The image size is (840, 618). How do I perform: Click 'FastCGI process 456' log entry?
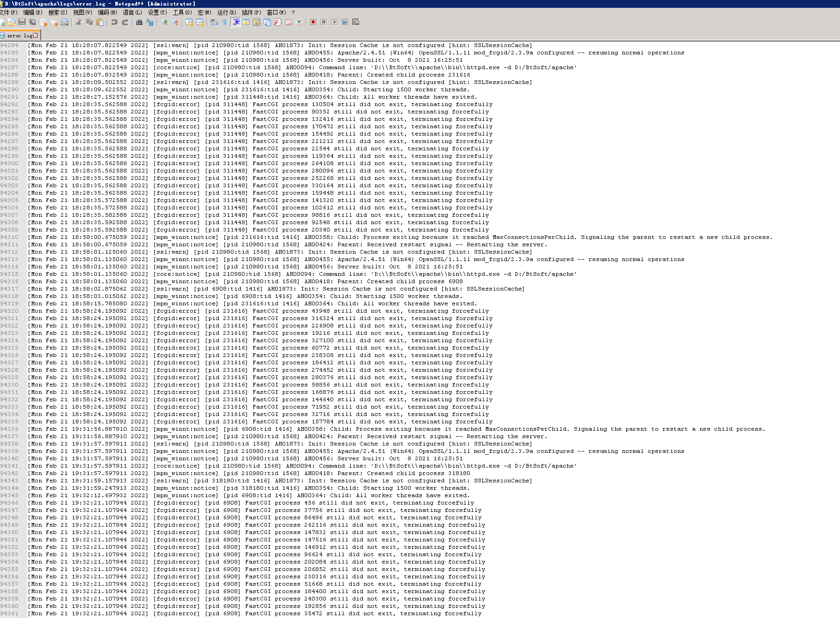(280, 503)
